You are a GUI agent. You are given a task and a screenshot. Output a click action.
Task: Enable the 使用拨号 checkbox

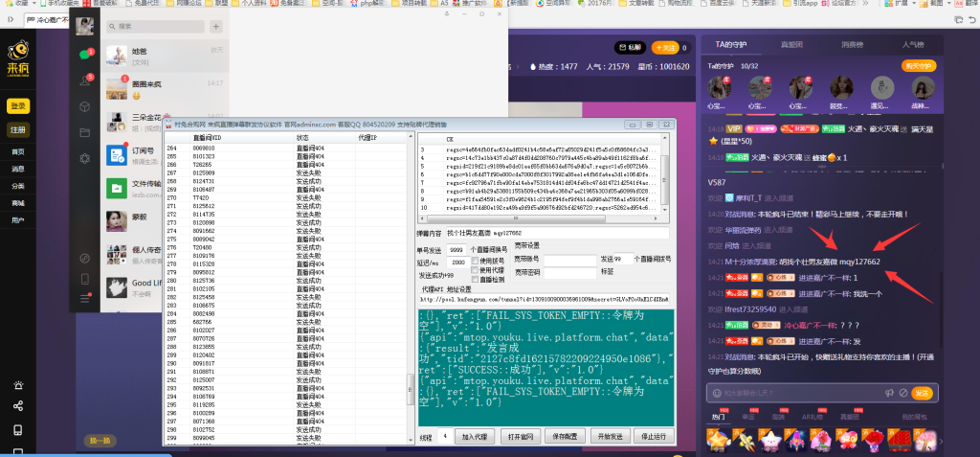[474, 261]
